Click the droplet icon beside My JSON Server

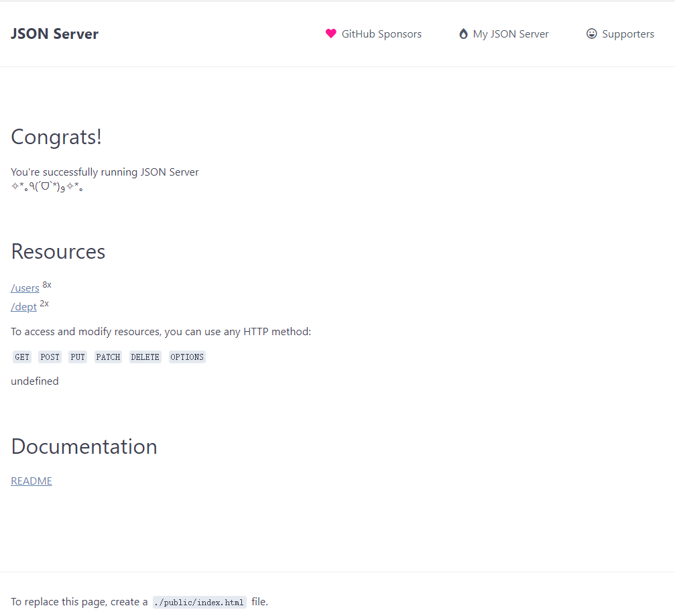tap(463, 34)
